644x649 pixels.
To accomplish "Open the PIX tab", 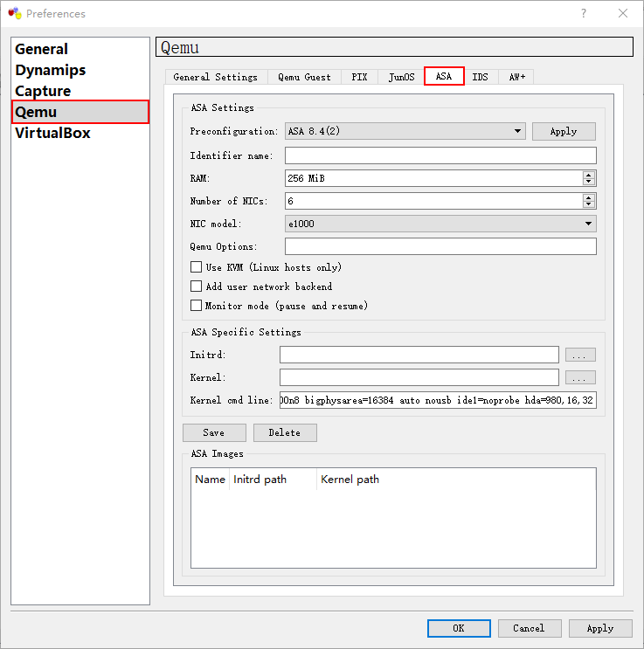I will coord(359,77).
